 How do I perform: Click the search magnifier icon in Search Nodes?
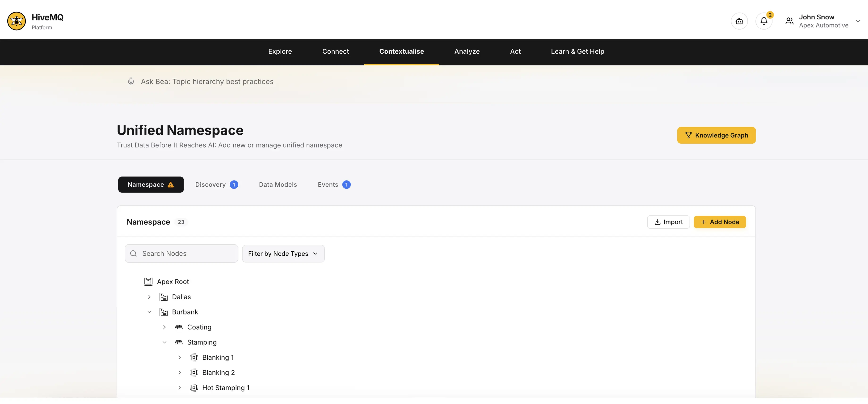point(133,254)
